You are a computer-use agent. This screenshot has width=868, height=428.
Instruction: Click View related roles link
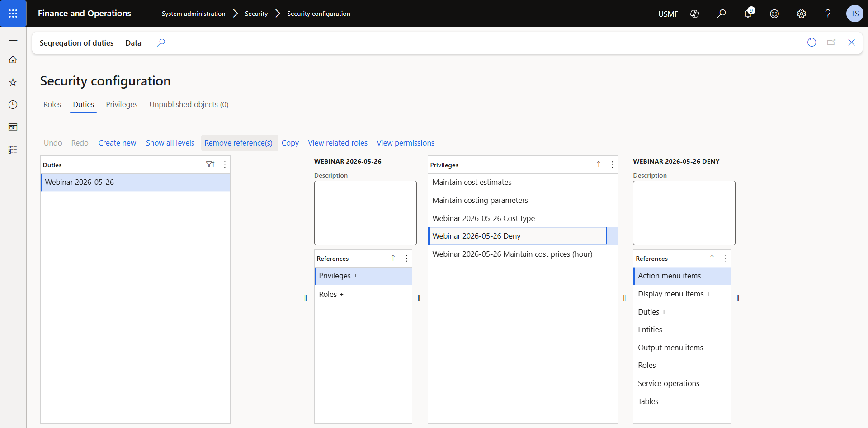tap(338, 143)
